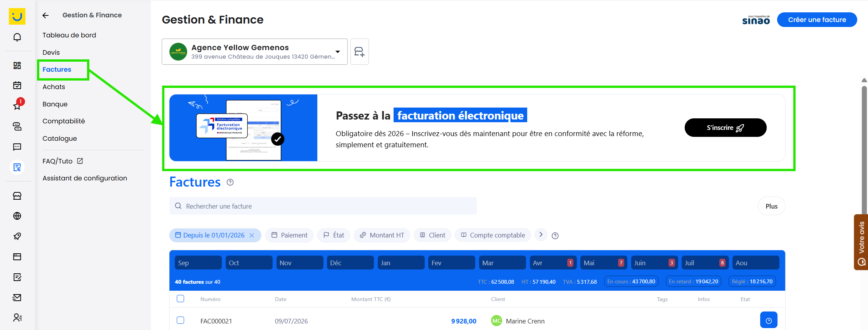Image resolution: width=868 pixels, height=330 pixels.
Task: Open the globe website icon in the sidebar
Action: [17, 216]
